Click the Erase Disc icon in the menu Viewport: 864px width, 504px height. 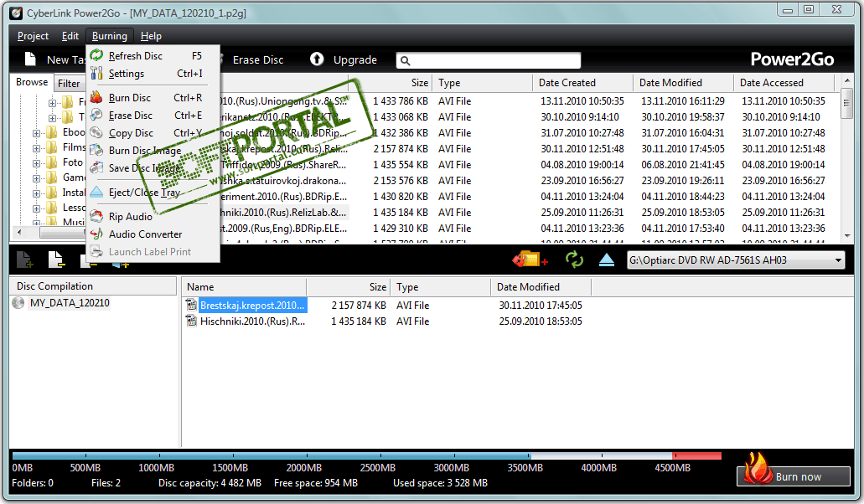pyautogui.click(x=96, y=115)
